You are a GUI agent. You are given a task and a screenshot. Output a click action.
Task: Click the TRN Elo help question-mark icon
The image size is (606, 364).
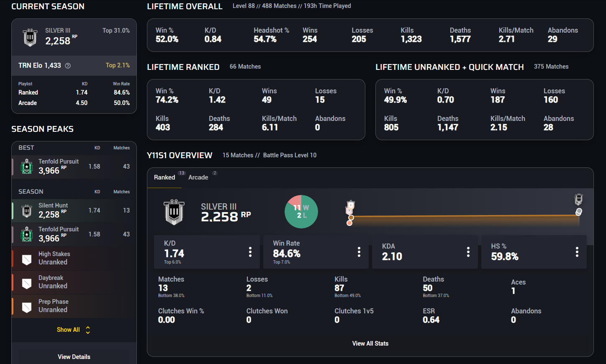point(68,66)
